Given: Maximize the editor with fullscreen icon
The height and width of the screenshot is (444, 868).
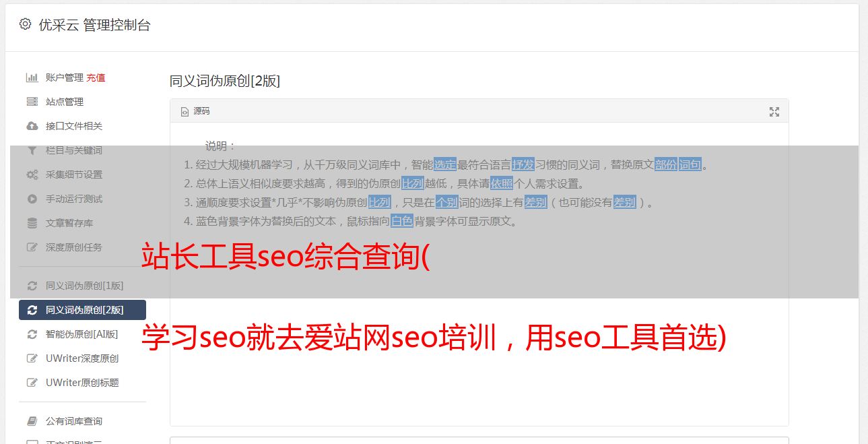Looking at the screenshot, I should [x=774, y=112].
